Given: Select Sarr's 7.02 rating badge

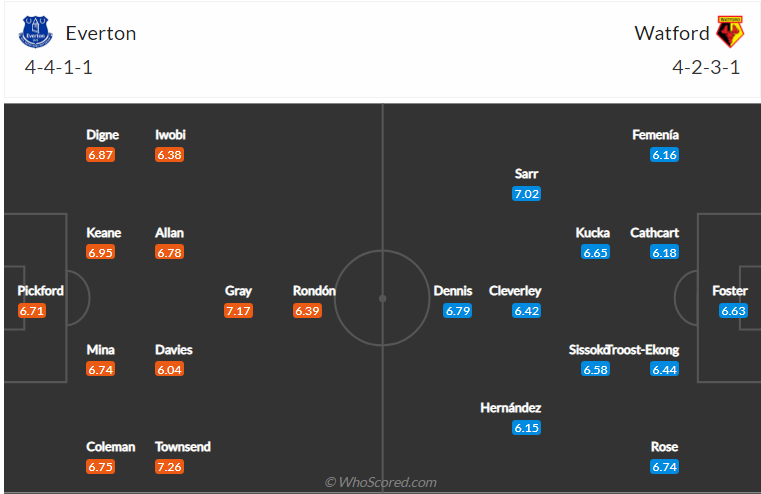Looking at the screenshot, I should pyautogui.click(x=526, y=194).
